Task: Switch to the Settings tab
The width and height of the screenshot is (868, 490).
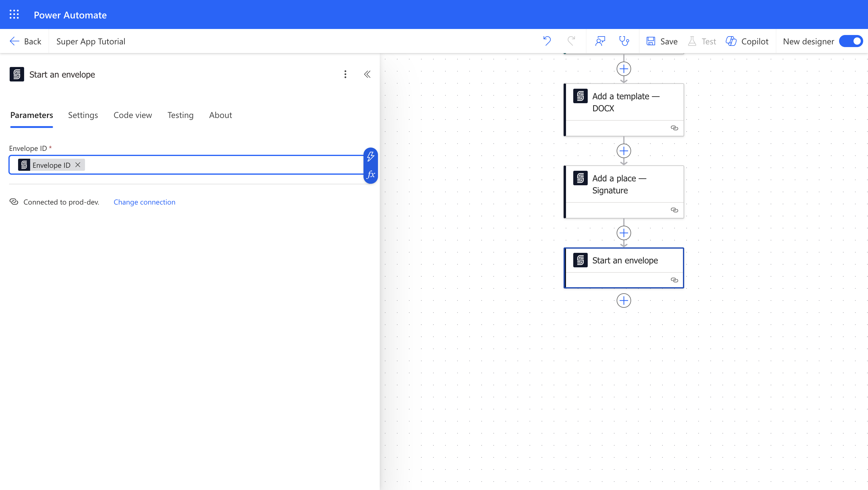Action: click(83, 115)
